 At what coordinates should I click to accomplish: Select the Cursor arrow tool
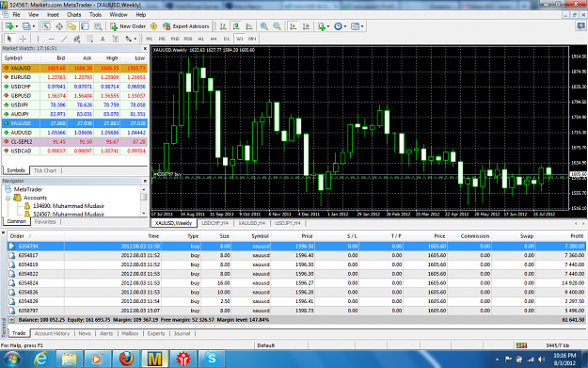click(9, 39)
